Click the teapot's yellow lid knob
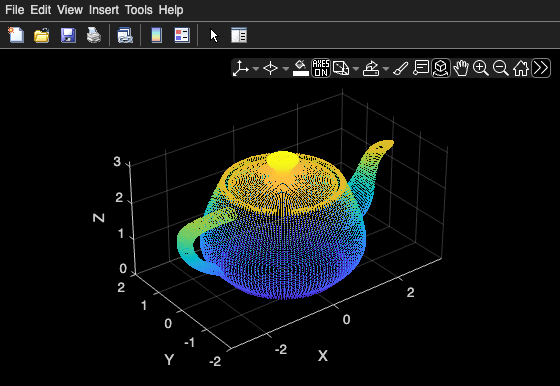 (x=282, y=160)
